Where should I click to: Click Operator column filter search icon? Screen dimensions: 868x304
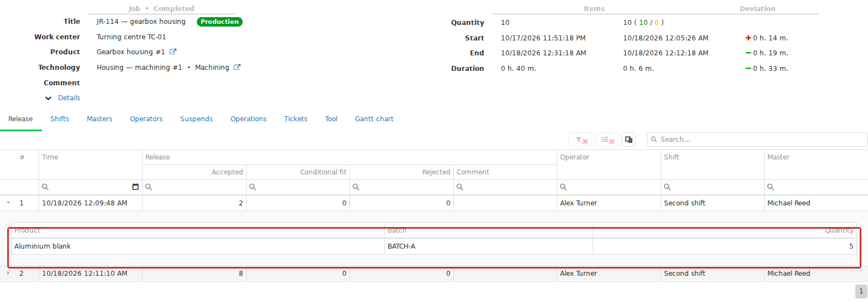point(563,187)
